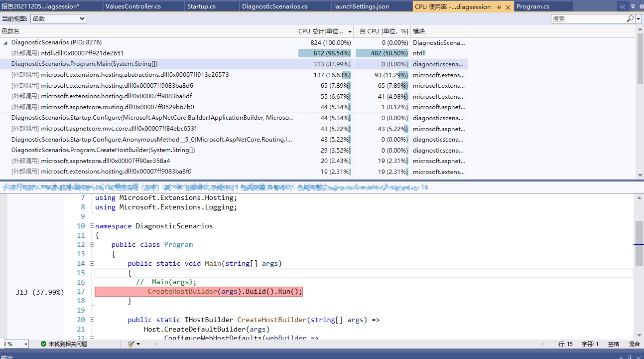644x359 pixels.
Task: Click the 行: 15 line indicator
Action: point(566,344)
